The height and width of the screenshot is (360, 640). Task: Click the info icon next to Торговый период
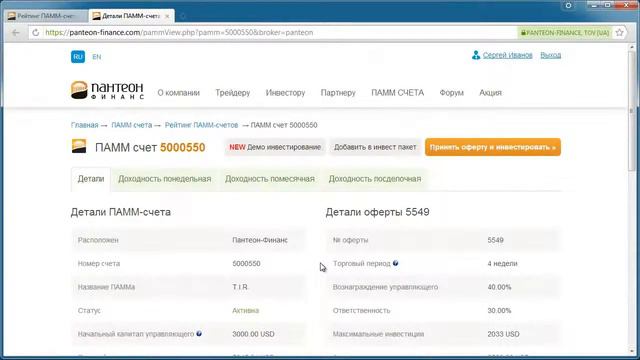[396, 263]
